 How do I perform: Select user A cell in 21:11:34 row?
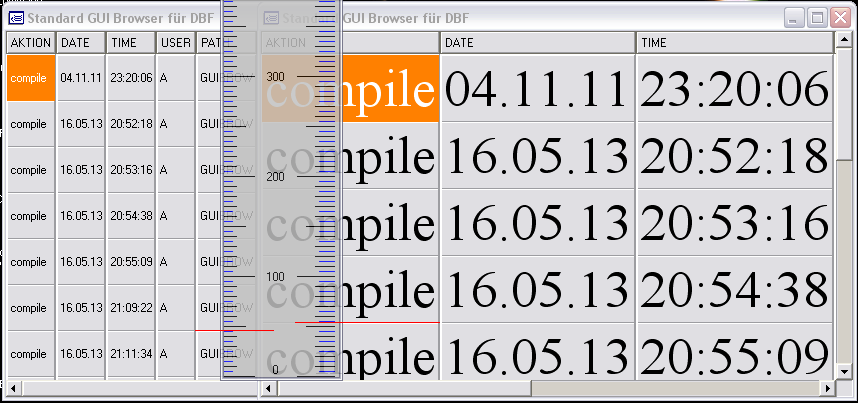pyautogui.click(x=176, y=354)
